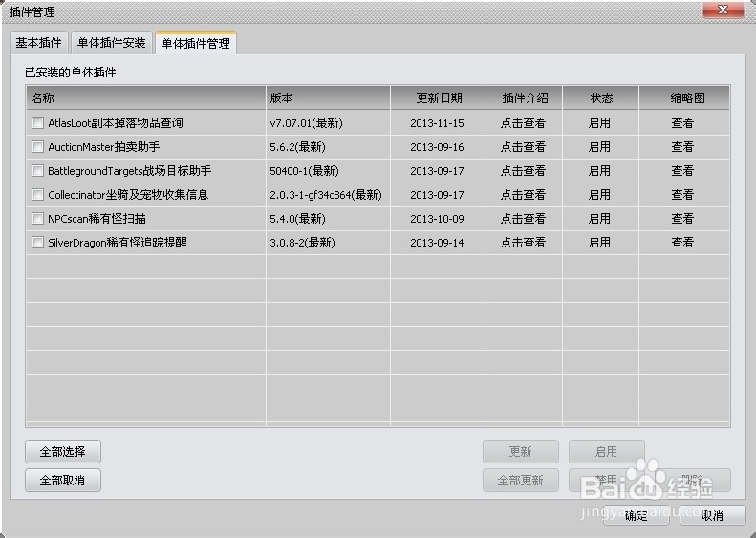Select the Collectinator坐骑及宠物收集信息 checkbox

coord(37,195)
